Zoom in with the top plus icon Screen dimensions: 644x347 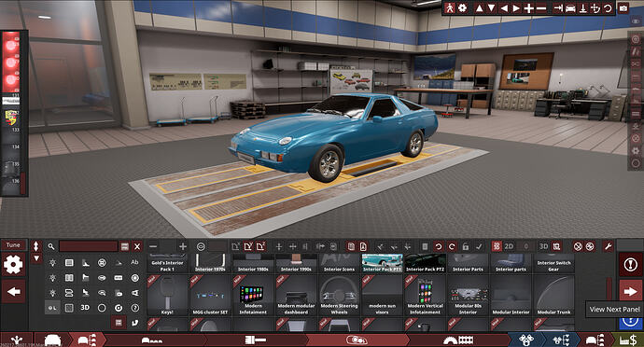(529, 7)
